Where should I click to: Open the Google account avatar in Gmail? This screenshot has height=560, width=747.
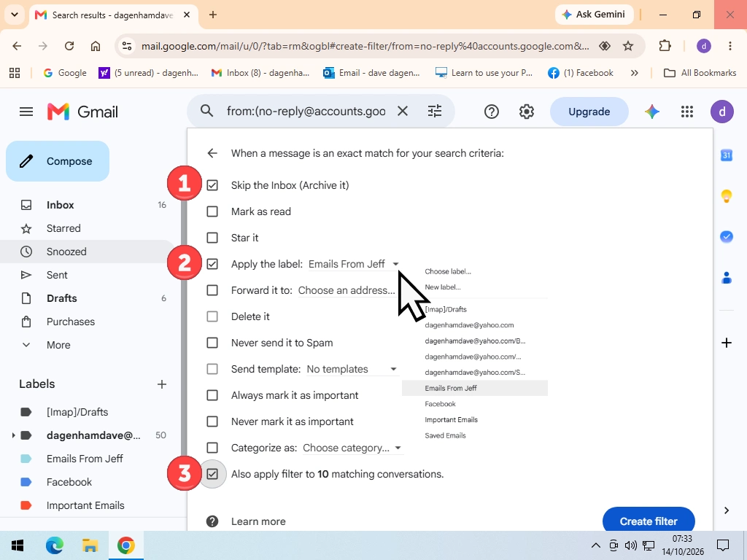point(721,112)
